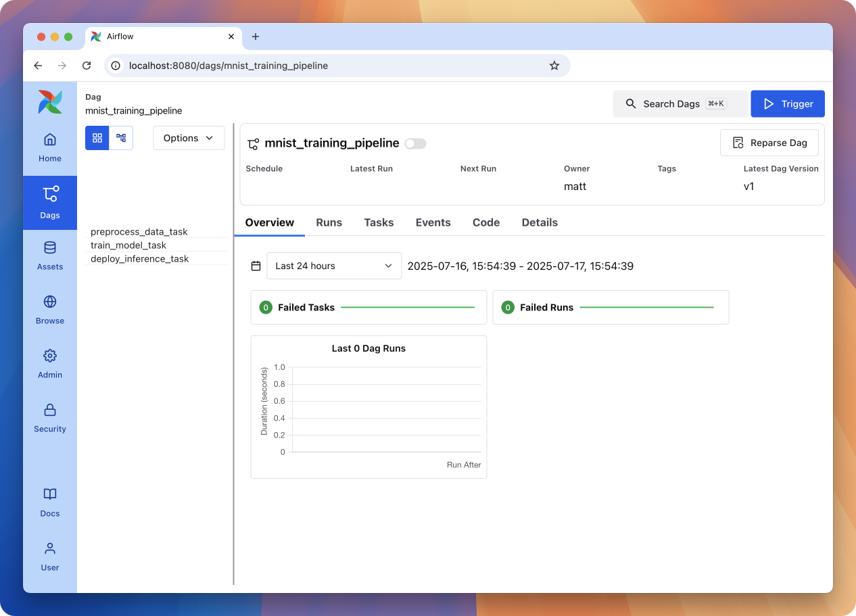The width and height of the screenshot is (856, 616).
Task: Open a new browser tab with plus
Action: pyautogui.click(x=256, y=37)
